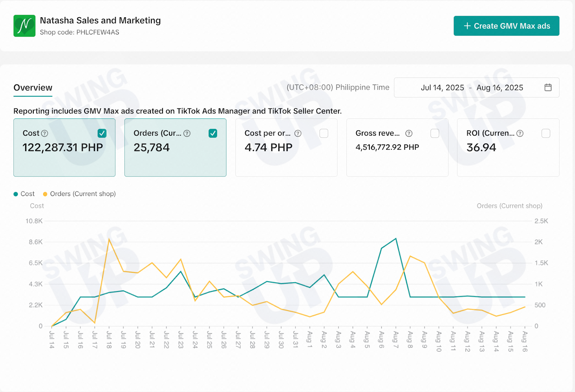Click the Cost per or... card title
This screenshot has height=392, width=575.
pos(267,133)
